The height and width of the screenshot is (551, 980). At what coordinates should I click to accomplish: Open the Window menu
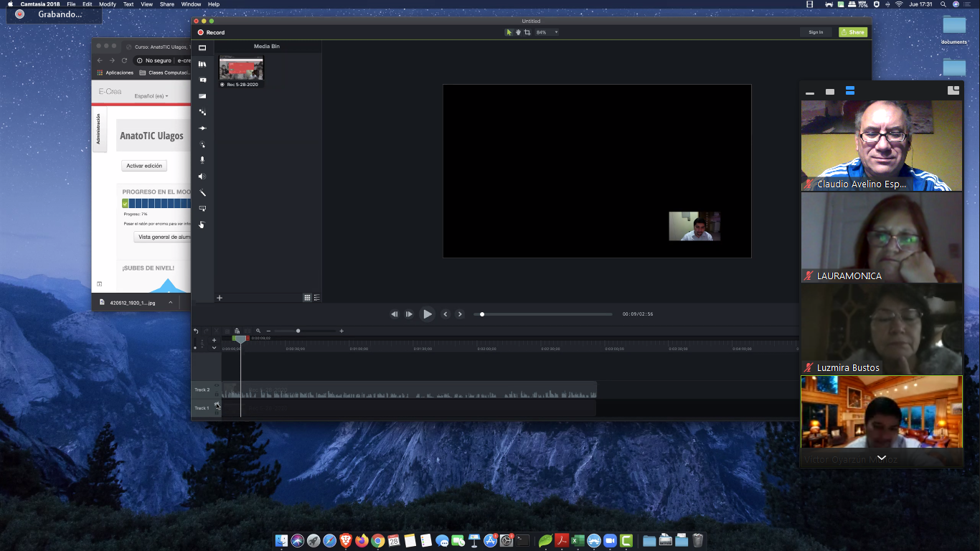pos(191,4)
